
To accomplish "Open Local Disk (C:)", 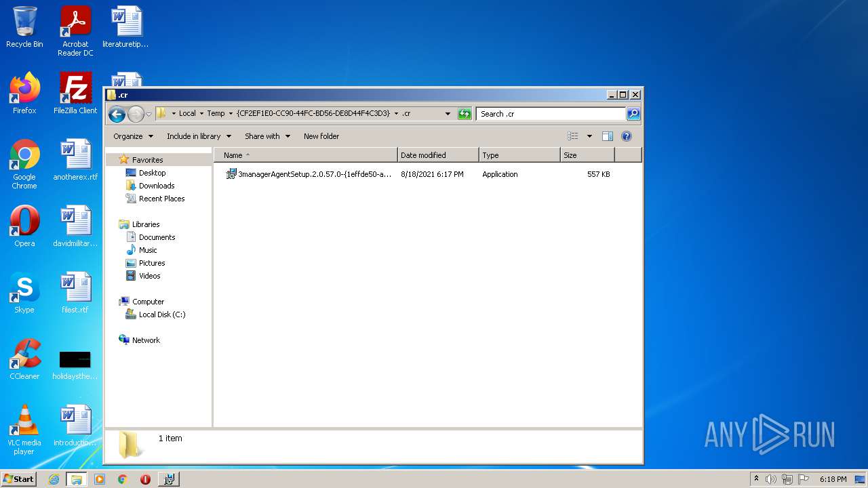I will click(x=162, y=314).
